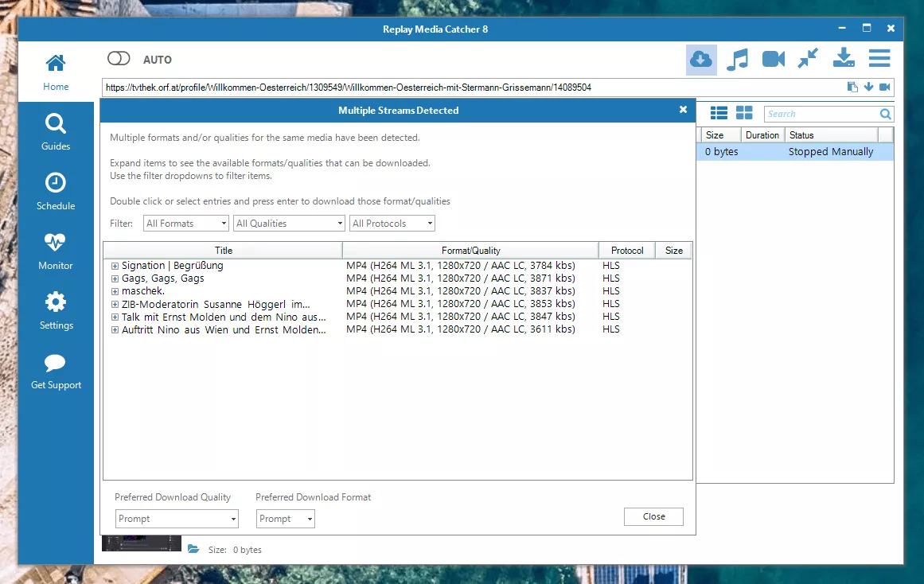
Task: Switch to grid thumbnail view layout
Action: click(x=744, y=113)
